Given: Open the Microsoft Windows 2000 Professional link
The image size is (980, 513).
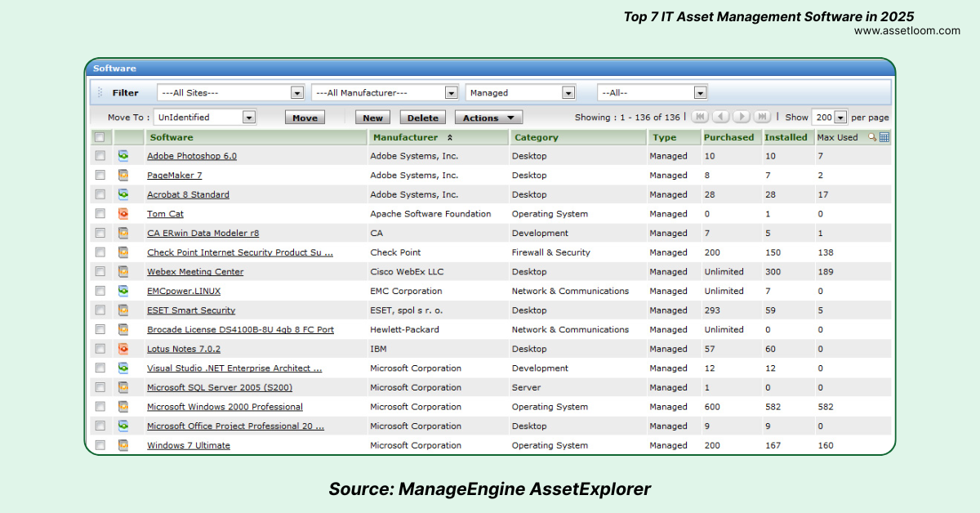Looking at the screenshot, I should (x=225, y=407).
